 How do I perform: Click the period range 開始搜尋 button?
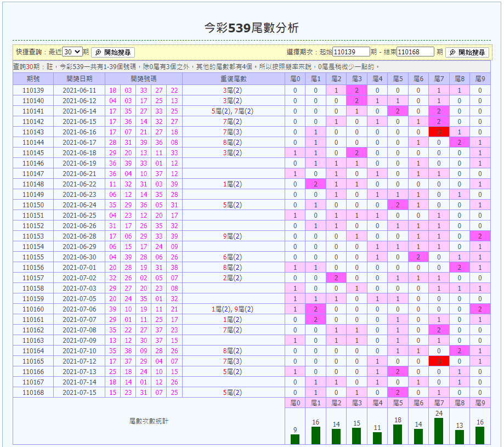click(467, 53)
